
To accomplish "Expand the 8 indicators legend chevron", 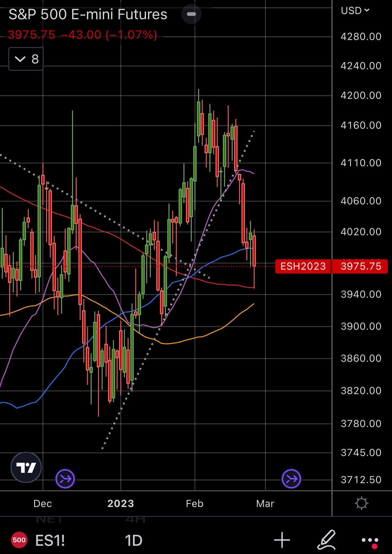I will click(x=26, y=59).
